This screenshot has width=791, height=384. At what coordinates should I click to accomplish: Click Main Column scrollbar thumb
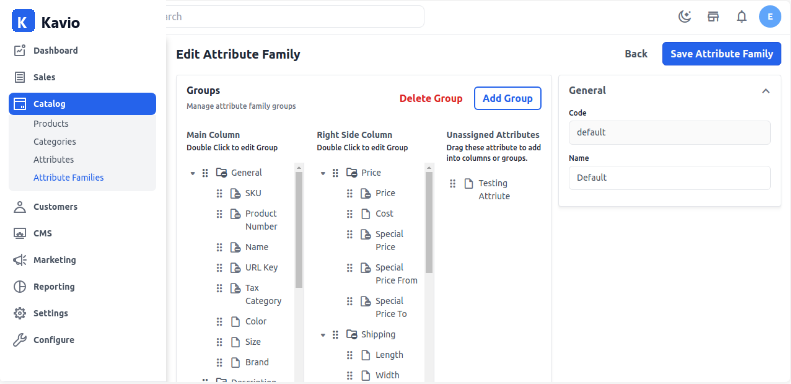pyautogui.click(x=299, y=230)
